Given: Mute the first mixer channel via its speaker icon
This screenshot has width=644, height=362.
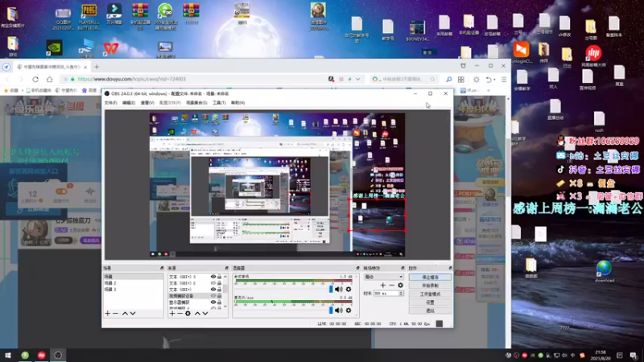Looking at the screenshot, I should [x=338, y=290].
